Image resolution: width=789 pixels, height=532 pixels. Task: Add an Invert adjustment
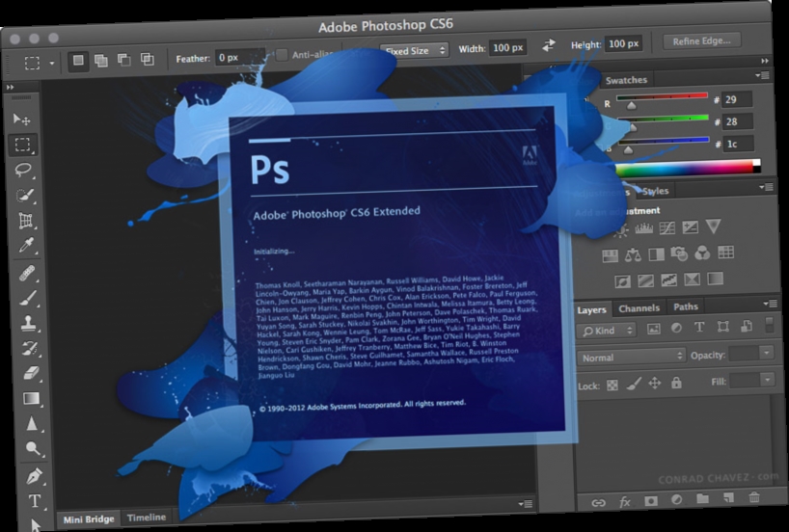click(x=622, y=281)
